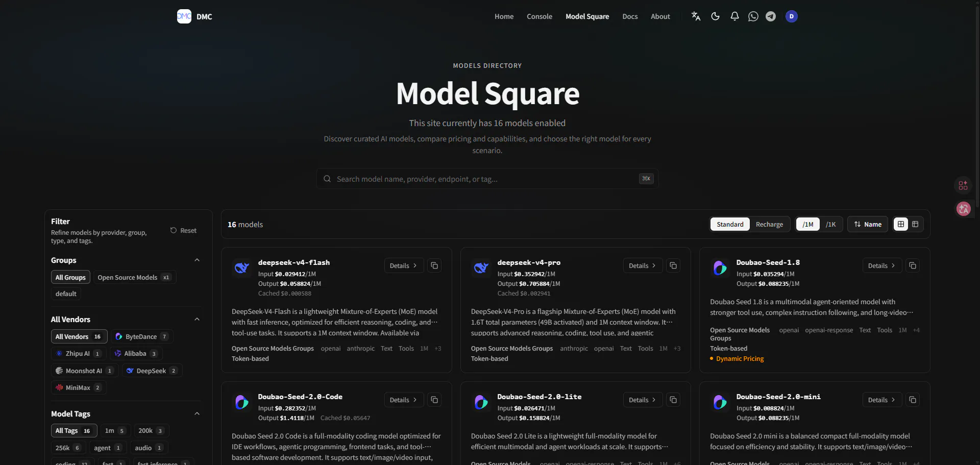
Task: Filter by Alibaba vendor
Action: click(x=136, y=353)
